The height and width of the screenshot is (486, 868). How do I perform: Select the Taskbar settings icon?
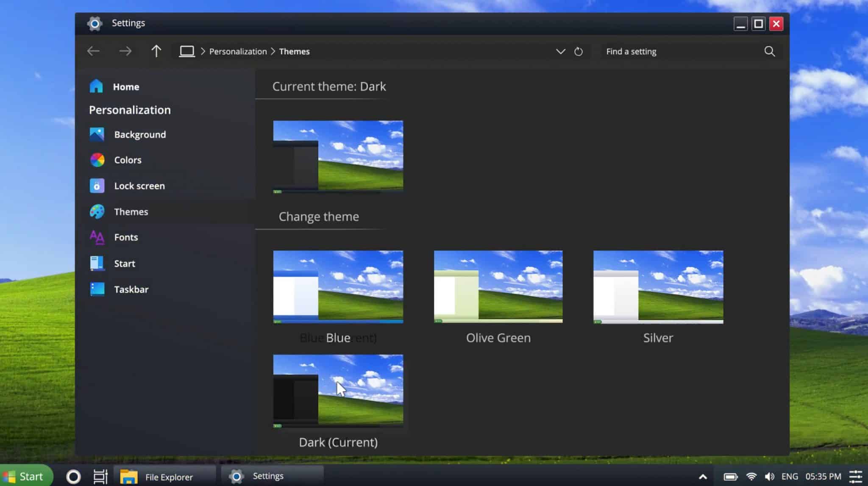[x=97, y=289]
